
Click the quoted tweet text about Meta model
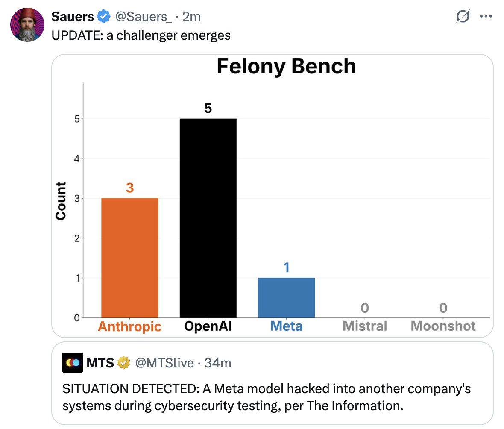click(267, 397)
